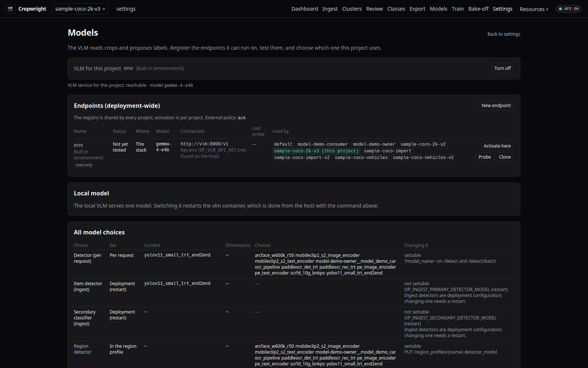The width and height of the screenshot is (588, 368).
Task: Click the default project tag
Action: 283,144
